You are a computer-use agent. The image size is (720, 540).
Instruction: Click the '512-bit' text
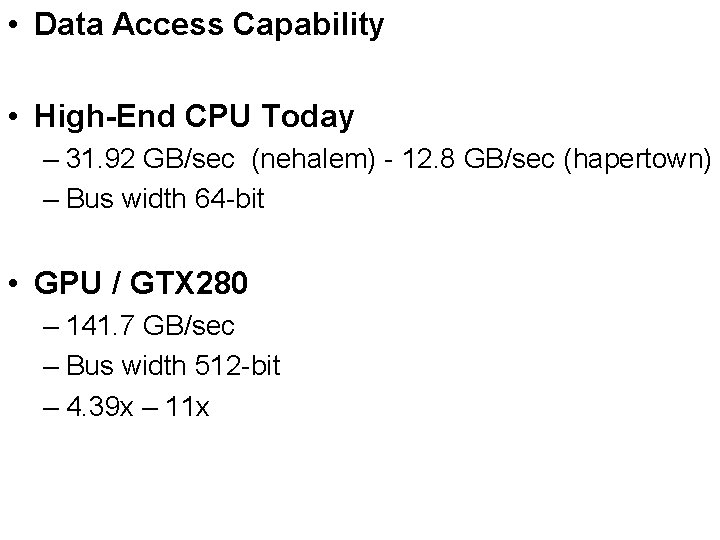[x=237, y=366]
